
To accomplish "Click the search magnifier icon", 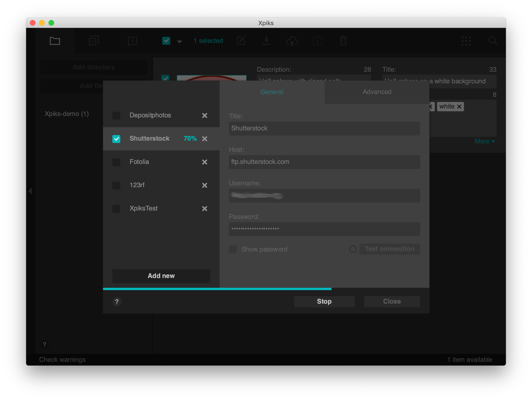I will coord(493,41).
